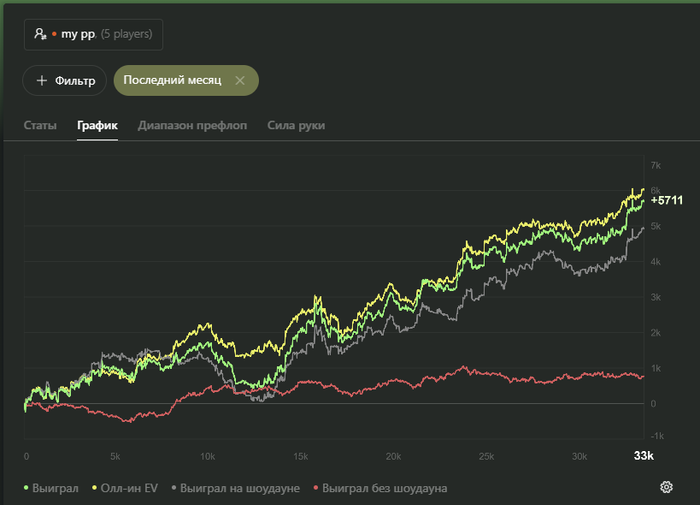
Task: Click the 33k hands axis marker
Action: pos(643,456)
